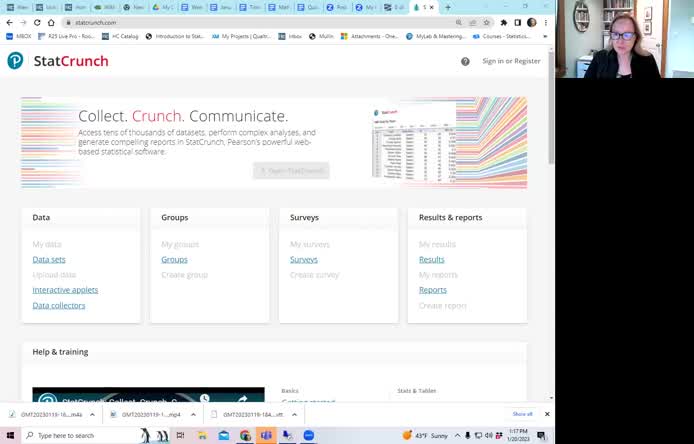The image size is (694, 444).
Task: Bookmark this page with the star icon
Action: (487, 22)
